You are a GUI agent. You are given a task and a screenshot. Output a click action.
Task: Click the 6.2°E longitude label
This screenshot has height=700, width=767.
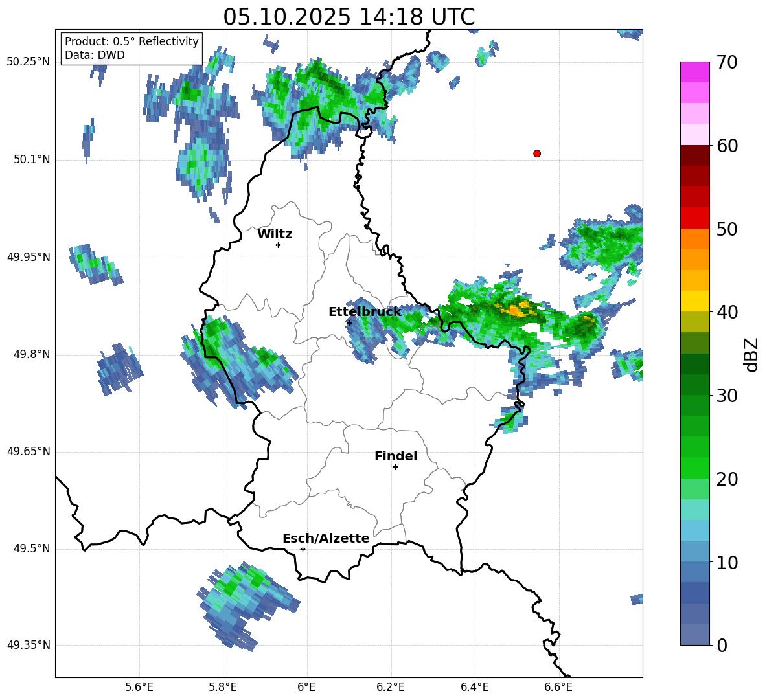[391, 687]
